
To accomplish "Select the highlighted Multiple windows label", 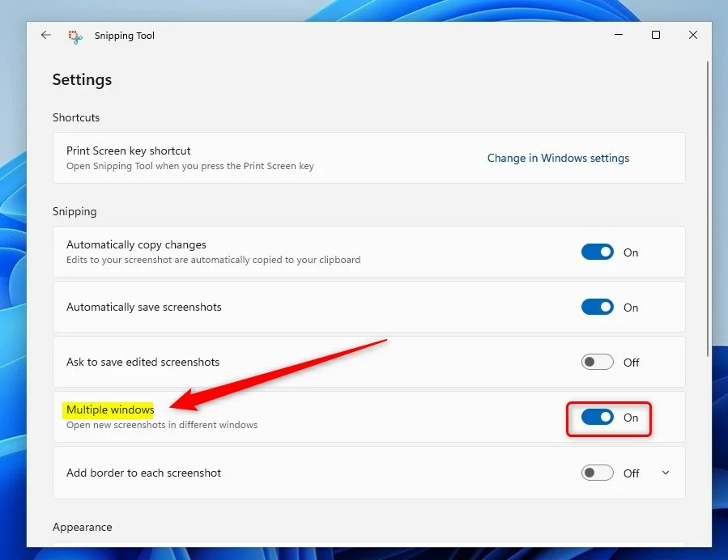I will (x=109, y=409).
